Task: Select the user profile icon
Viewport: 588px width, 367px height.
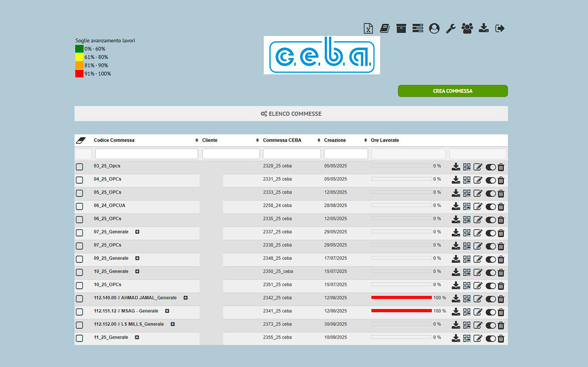Action: pos(433,28)
